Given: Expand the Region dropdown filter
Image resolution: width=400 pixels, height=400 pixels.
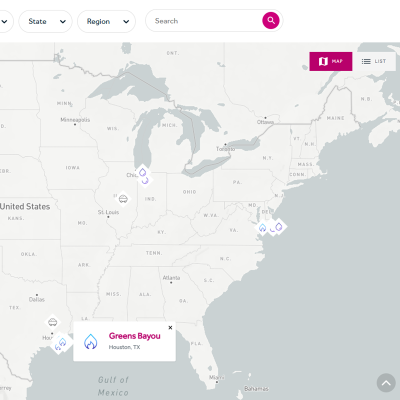Looking at the screenshot, I should tap(106, 21).
